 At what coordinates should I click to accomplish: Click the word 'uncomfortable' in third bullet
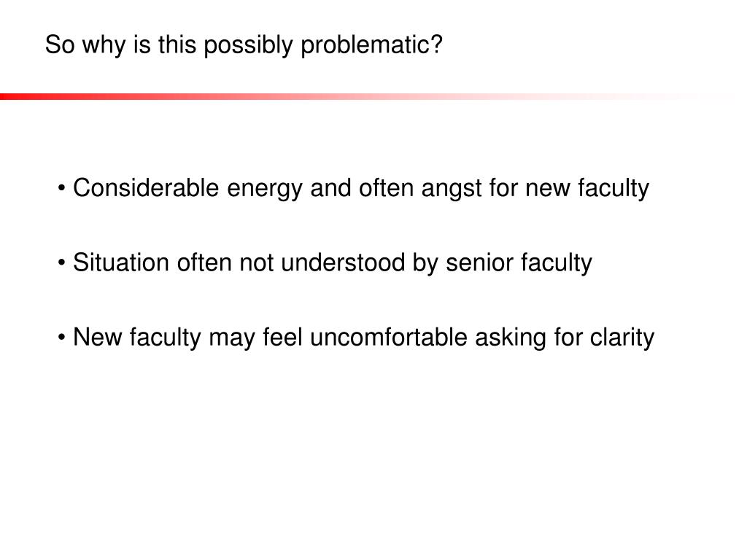click(388, 337)
